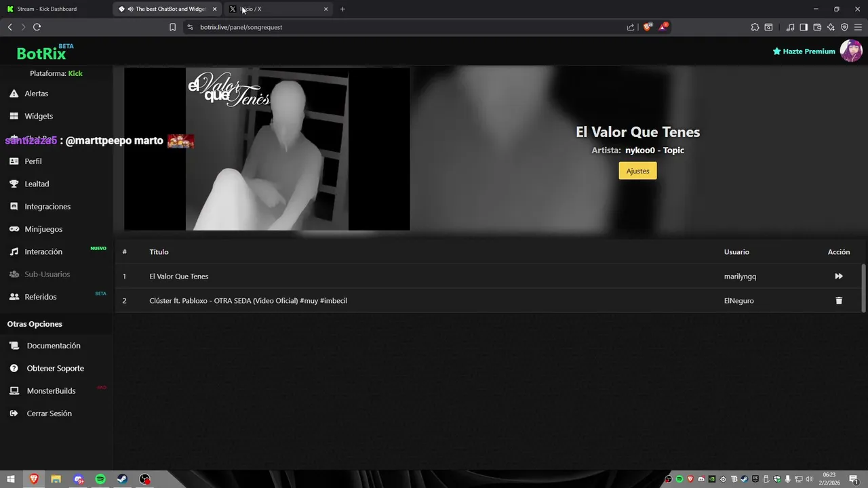The width and height of the screenshot is (868, 488).
Task: Open Epic Games tray icon
Action: (755, 479)
